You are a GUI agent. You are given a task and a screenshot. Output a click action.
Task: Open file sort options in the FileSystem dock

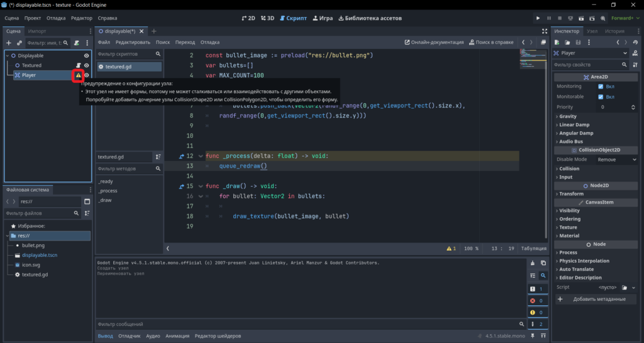click(x=87, y=214)
